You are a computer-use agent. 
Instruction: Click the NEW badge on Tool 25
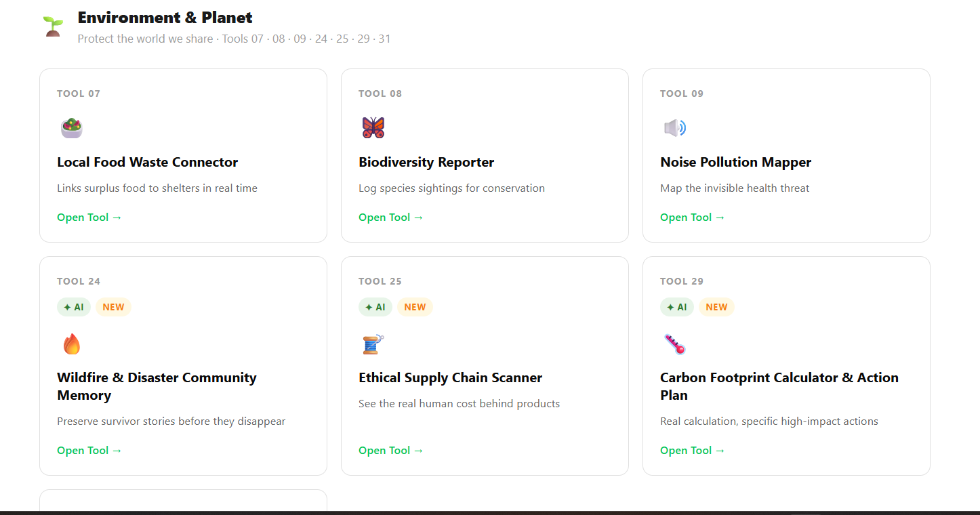[415, 307]
